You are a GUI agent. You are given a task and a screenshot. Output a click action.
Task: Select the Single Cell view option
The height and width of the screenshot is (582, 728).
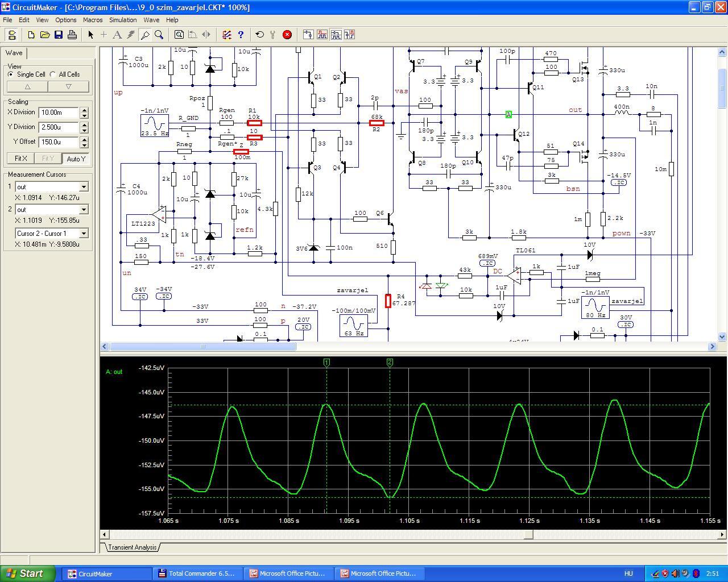11,74
